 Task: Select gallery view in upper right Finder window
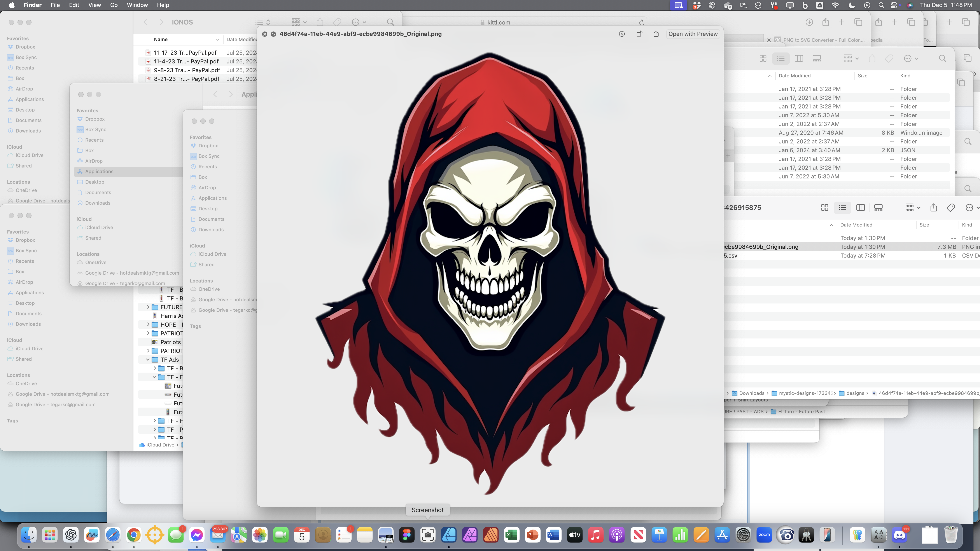point(816,59)
